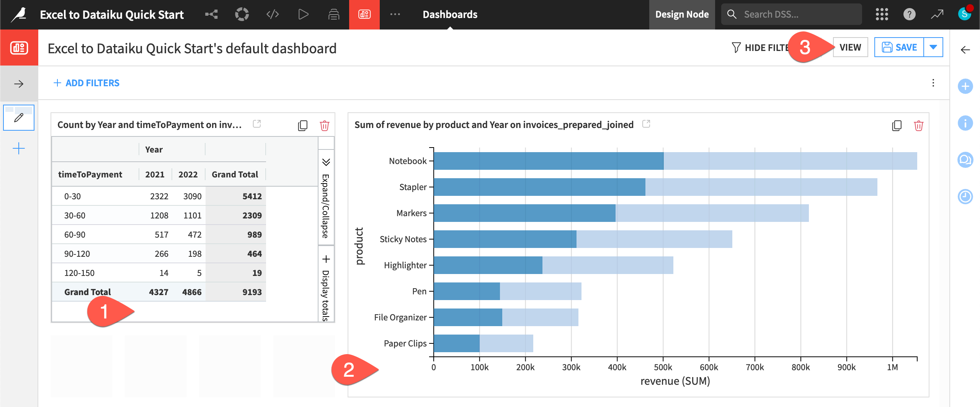Open Sum of revenue tile link icon
This screenshot has width=980, height=407.
point(646,124)
